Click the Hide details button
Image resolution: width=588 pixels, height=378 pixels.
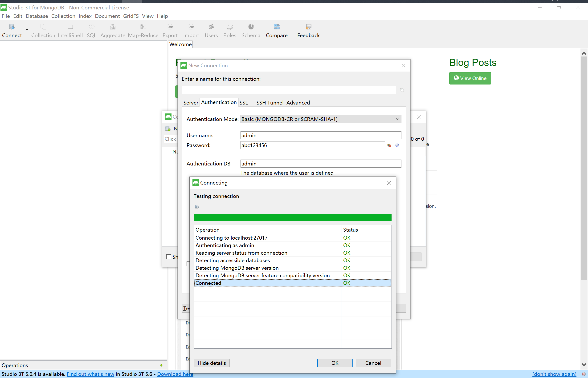click(212, 363)
